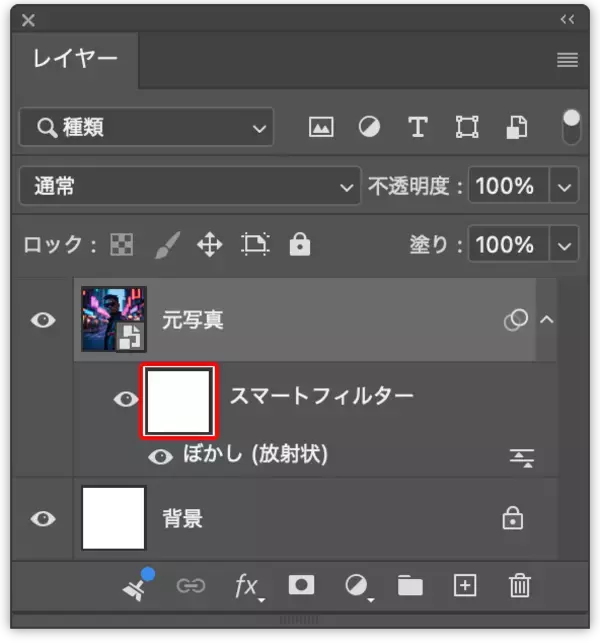Filter for type layers with T icon

tap(418, 127)
